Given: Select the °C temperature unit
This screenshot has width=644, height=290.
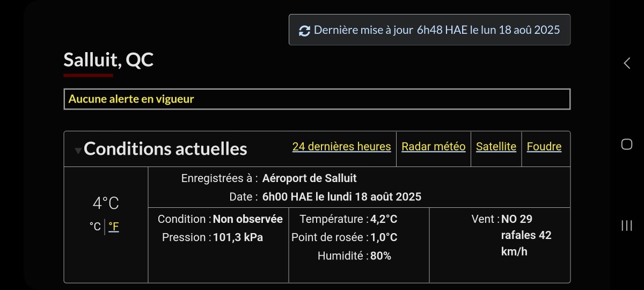Looking at the screenshot, I should click(96, 227).
